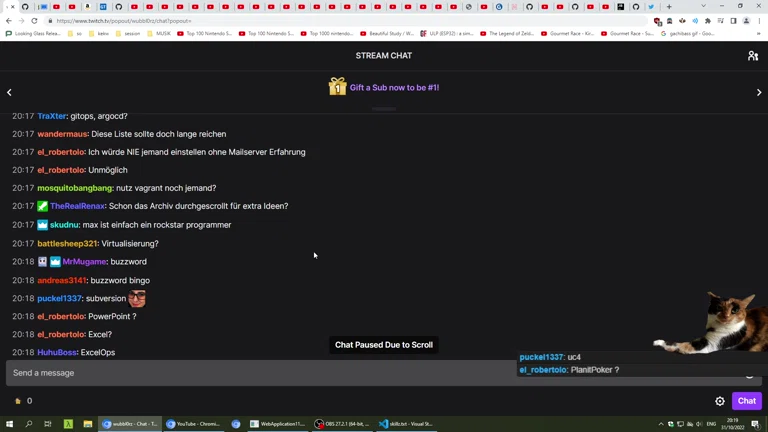Show hidden system tray icons
Image resolution: width=768 pixels, height=432 pixels.
click(x=661, y=424)
